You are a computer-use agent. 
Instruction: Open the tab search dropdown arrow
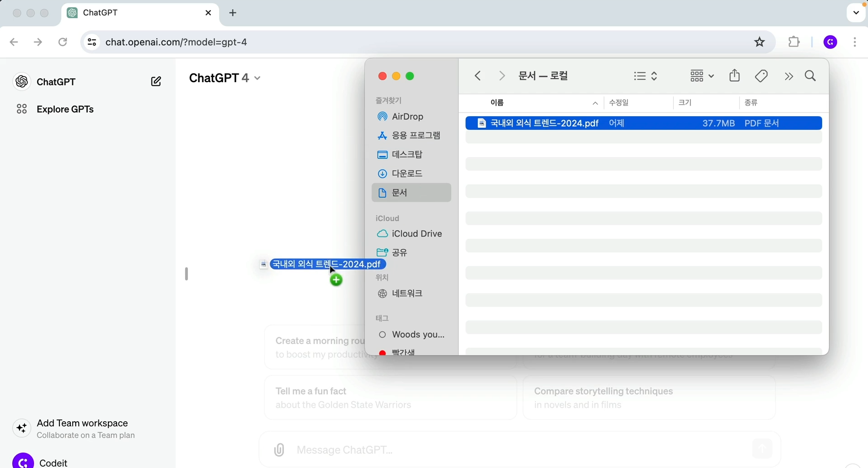tap(856, 13)
